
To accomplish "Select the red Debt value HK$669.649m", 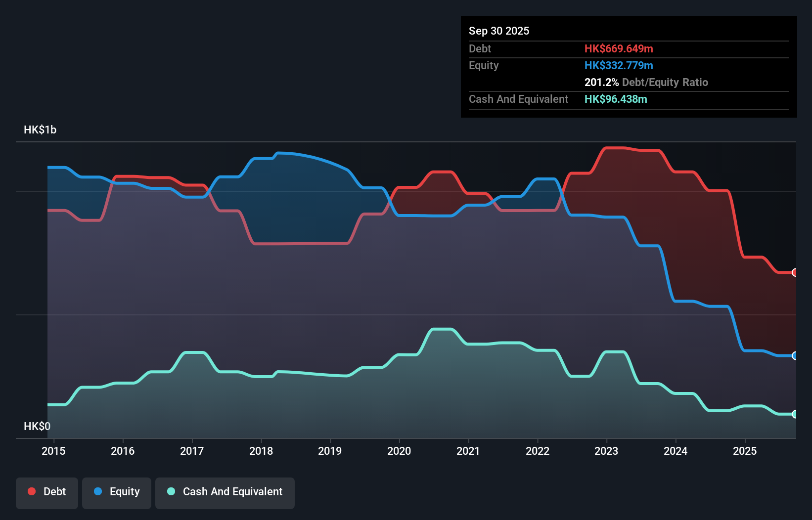I will coord(619,48).
